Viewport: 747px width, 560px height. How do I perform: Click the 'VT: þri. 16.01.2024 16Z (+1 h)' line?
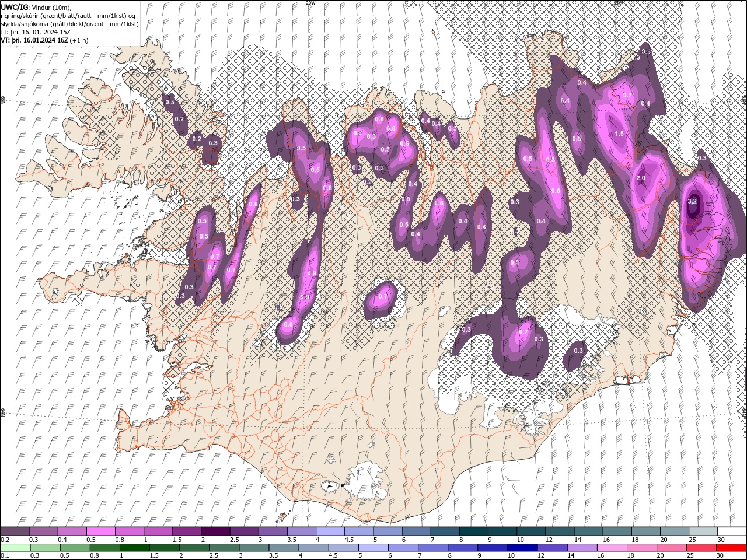coord(45,40)
